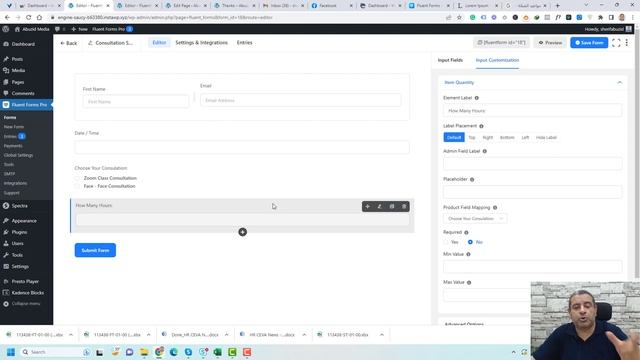The width and height of the screenshot is (640, 360).
Task: Open the first download item's chevron menu
Action: point(71,335)
